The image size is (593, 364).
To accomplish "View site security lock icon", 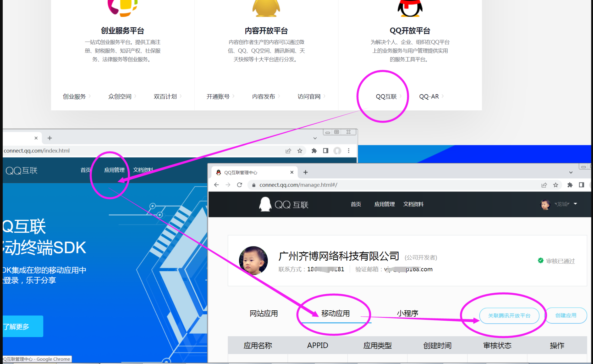I will tap(254, 185).
